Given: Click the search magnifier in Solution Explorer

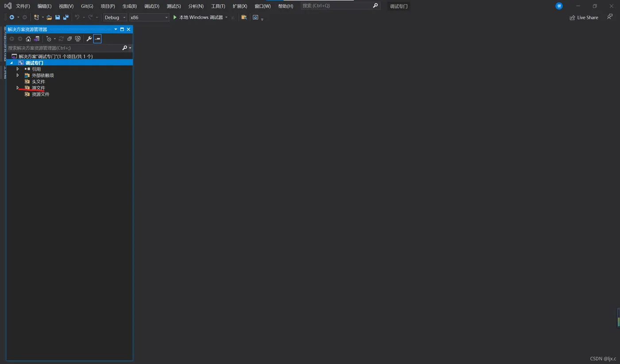Looking at the screenshot, I should 124,48.
